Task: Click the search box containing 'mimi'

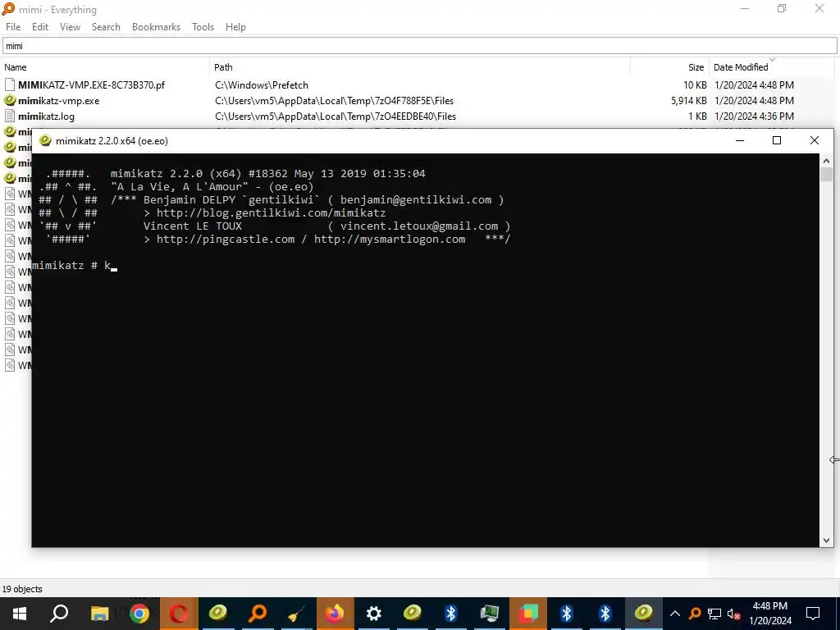Action: coord(419,46)
